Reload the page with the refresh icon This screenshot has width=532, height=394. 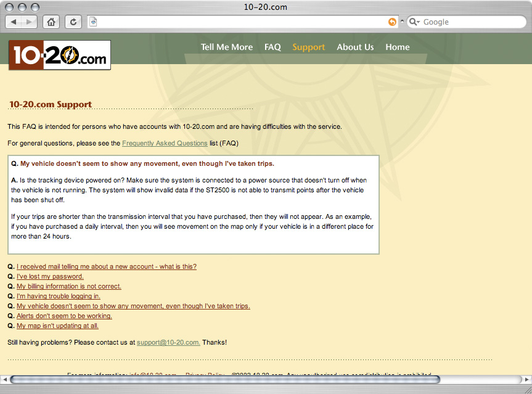(73, 22)
